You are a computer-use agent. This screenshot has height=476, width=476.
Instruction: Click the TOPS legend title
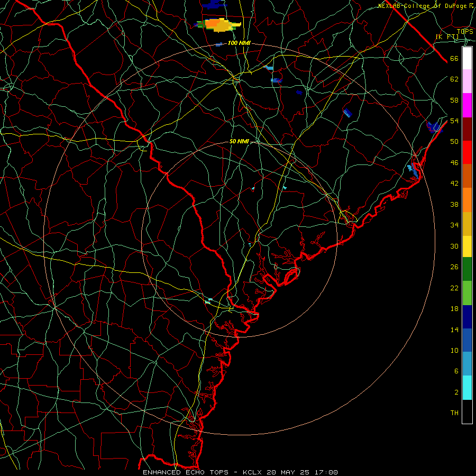tap(465, 32)
